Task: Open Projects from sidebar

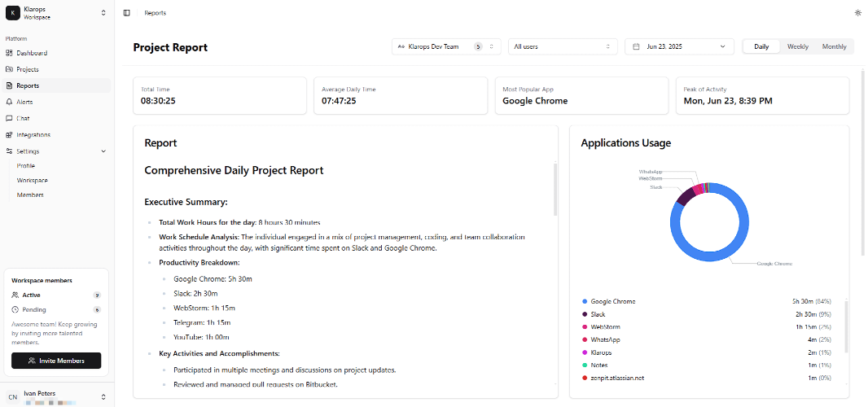Action: coord(58,69)
